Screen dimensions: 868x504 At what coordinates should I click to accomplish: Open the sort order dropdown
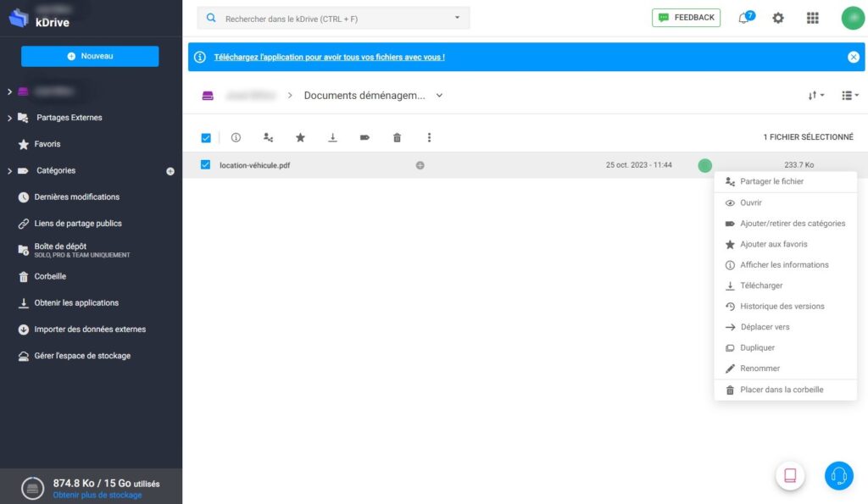pyautogui.click(x=816, y=96)
